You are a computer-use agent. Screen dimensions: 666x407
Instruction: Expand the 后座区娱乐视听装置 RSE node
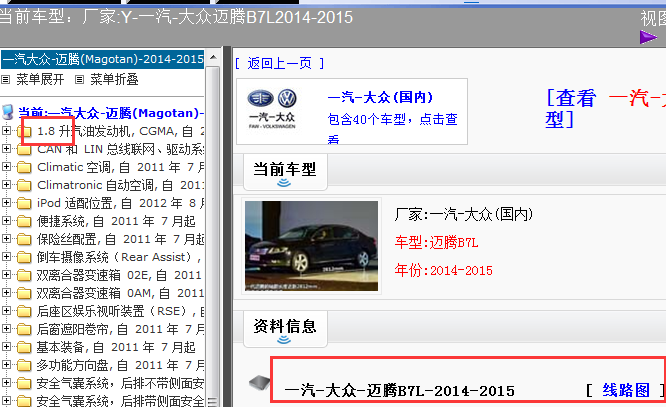(x=6, y=311)
